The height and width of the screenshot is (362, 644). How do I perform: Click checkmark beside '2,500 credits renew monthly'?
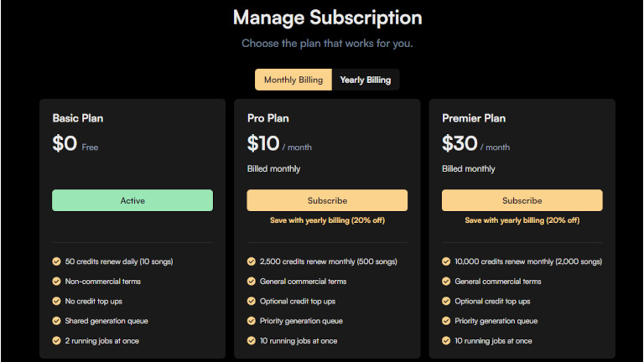click(252, 261)
